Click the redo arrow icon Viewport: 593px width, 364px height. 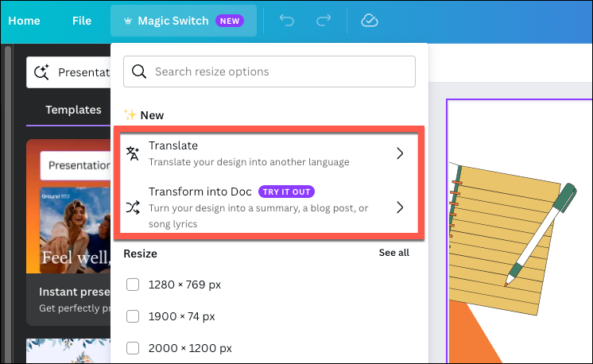coord(324,21)
